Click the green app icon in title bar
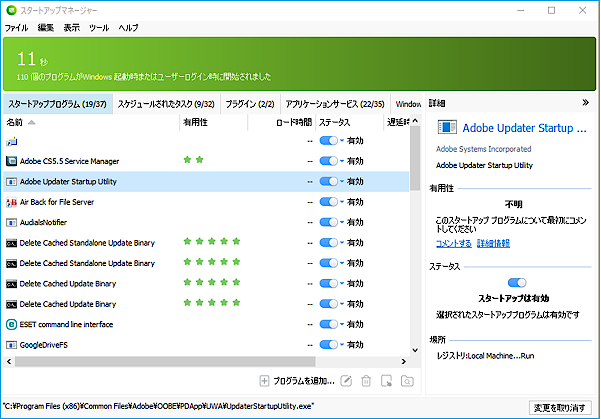 click(x=11, y=10)
